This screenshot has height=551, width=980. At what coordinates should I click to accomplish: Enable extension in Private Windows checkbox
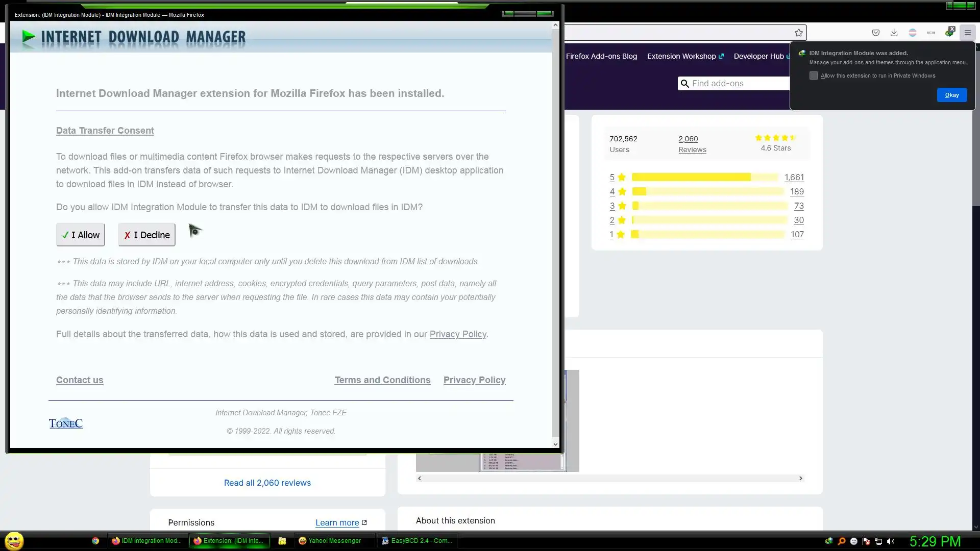coord(814,76)
